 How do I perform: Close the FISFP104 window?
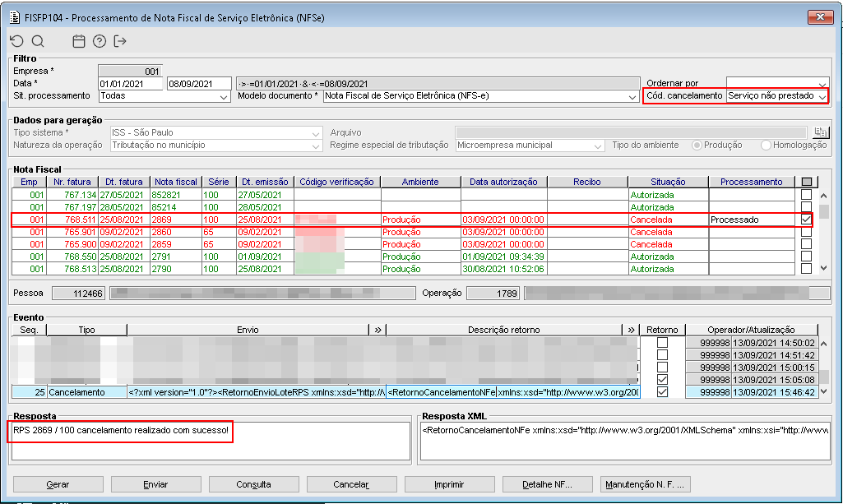pyautogui.click(x=821, y=17)
